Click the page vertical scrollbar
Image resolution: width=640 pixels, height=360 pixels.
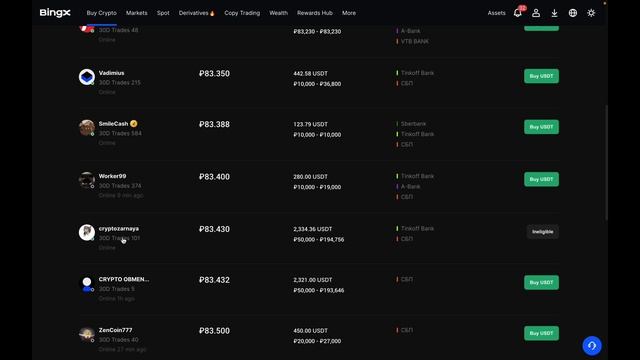click(606, 162)
